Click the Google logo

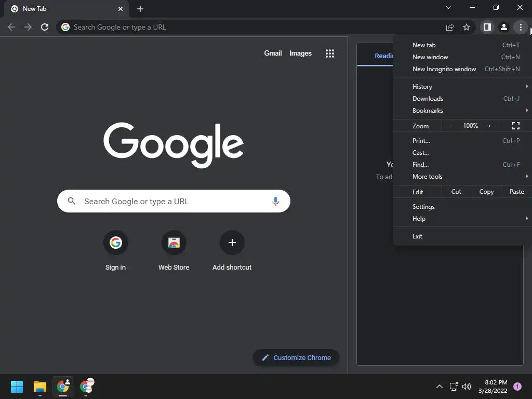point(174,145)
